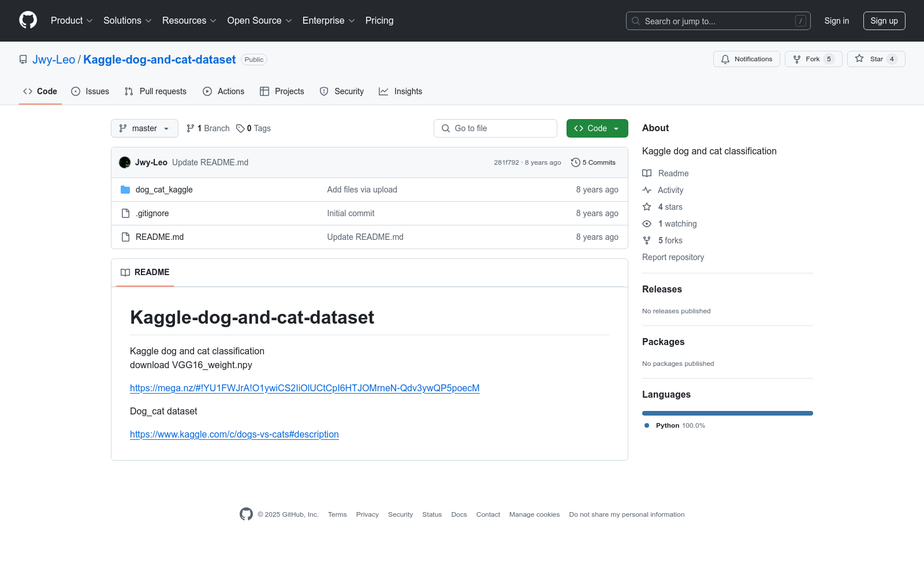
Task: Click the star icon in Star button
Action: [859, 59]
